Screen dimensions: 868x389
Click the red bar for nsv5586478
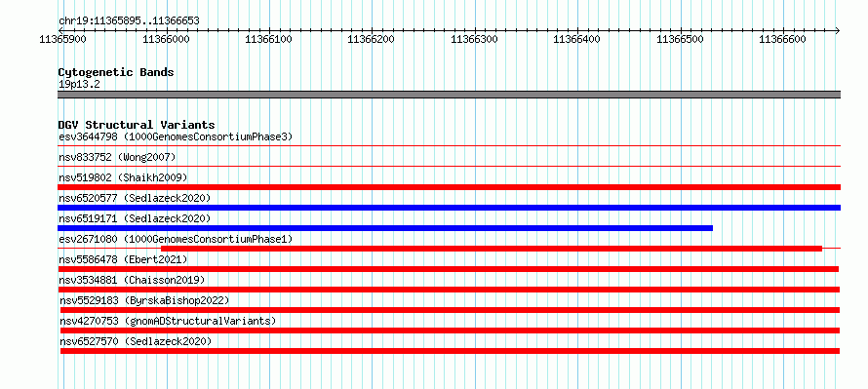(449, 269)
